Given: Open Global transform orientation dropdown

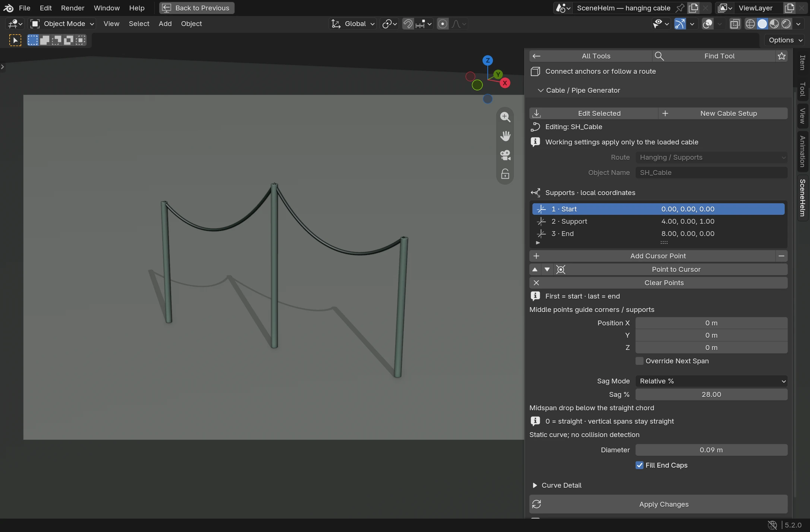Looking at the screenshot, I should [x=353, y=24].
